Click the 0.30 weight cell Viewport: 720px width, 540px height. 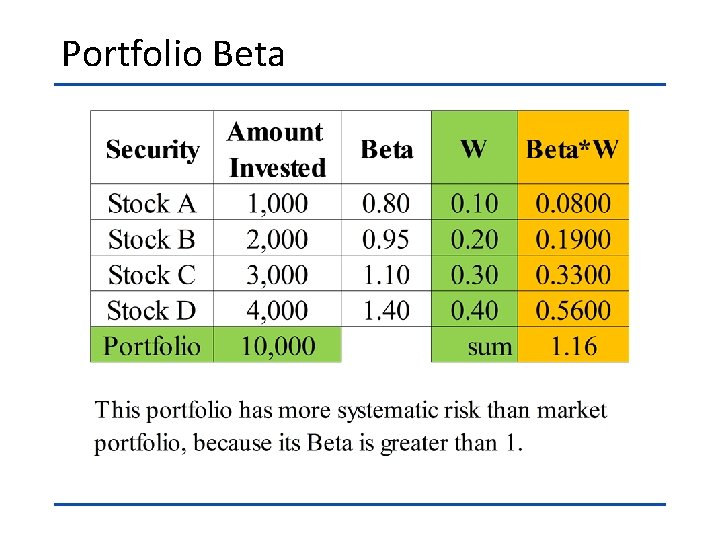coord(474,274)
